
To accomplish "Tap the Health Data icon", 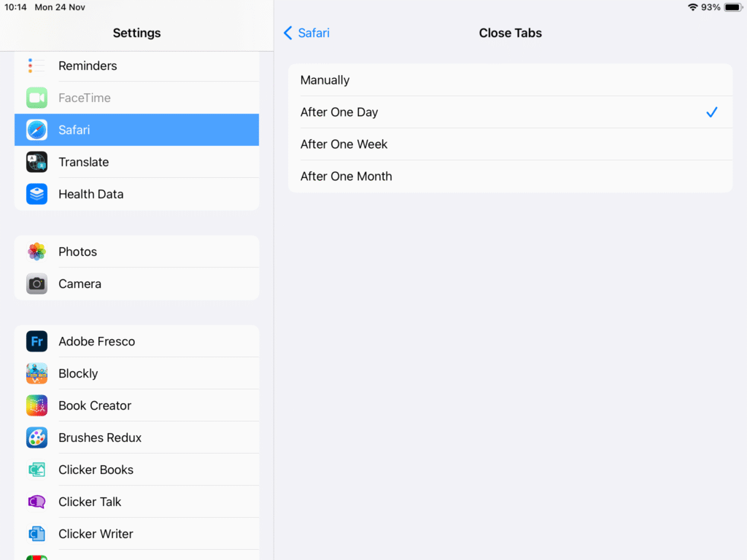I will coord(36,194).
